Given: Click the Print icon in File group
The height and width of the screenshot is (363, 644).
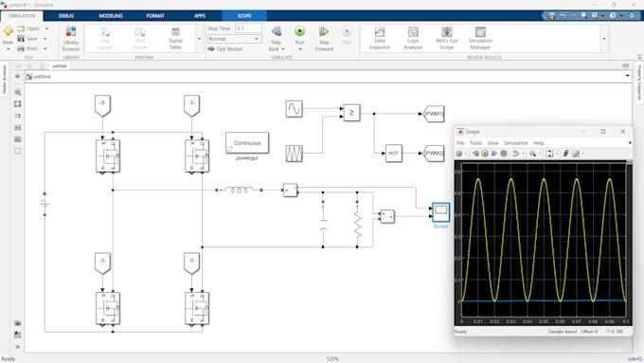Looking at the screenshot, I should [x=21, y=49].
